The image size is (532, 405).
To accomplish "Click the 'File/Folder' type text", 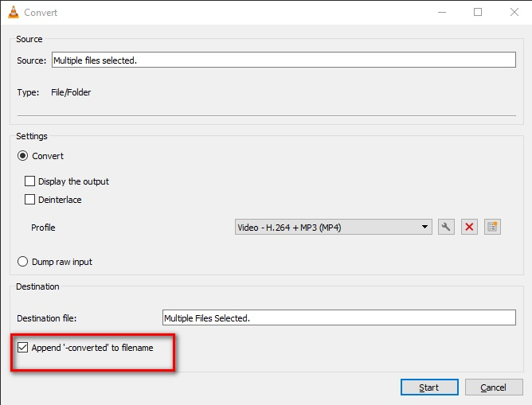I will click(x=71, y=92).
